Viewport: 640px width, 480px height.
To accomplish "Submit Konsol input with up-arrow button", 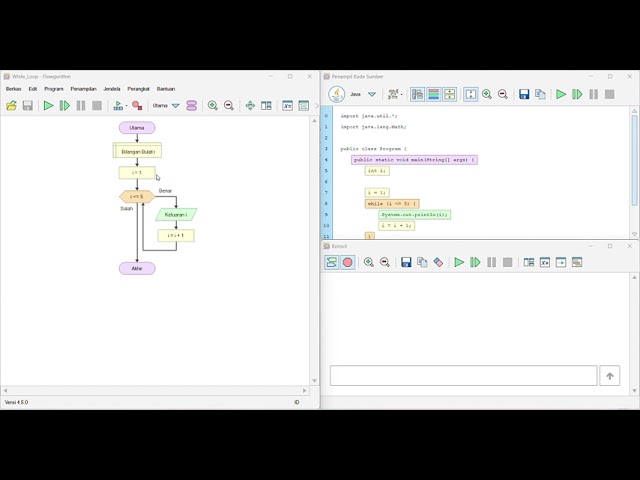I will (609, 376).
